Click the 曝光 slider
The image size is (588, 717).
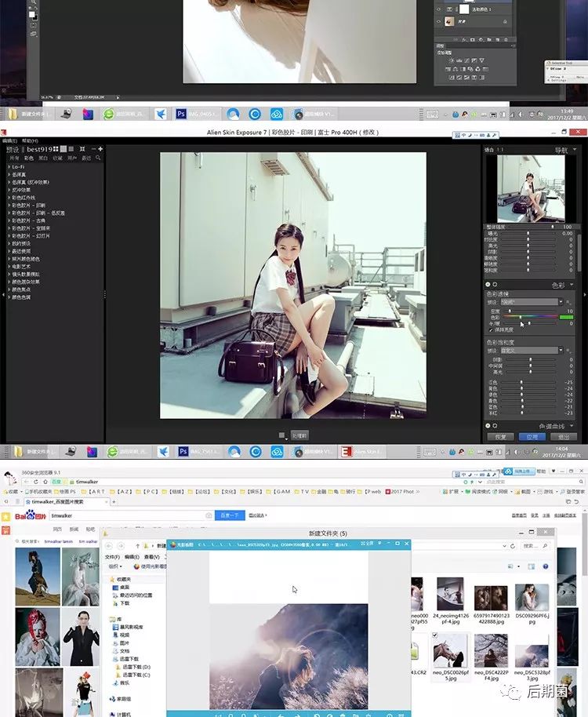click(x=530, y=233)
